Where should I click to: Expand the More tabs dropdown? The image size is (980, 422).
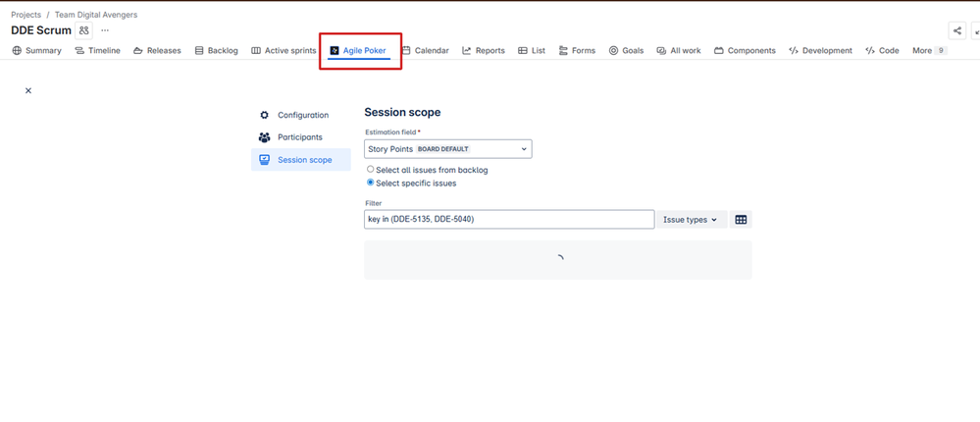[929, 51]
